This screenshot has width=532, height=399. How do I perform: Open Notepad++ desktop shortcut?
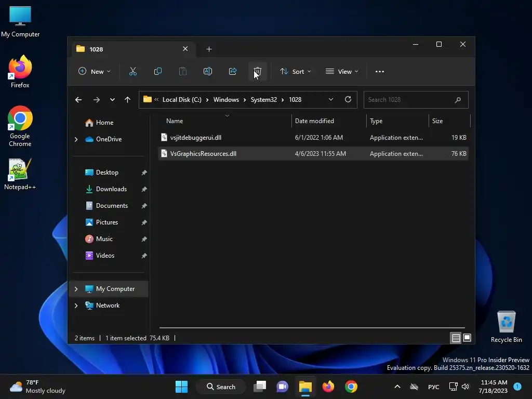[x=20, y=174]
